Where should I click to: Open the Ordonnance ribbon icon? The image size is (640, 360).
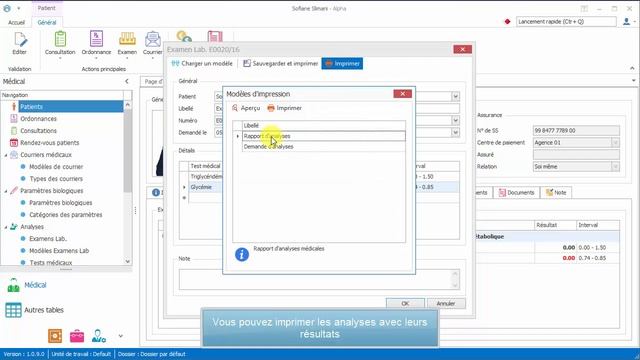click(96, 44)
